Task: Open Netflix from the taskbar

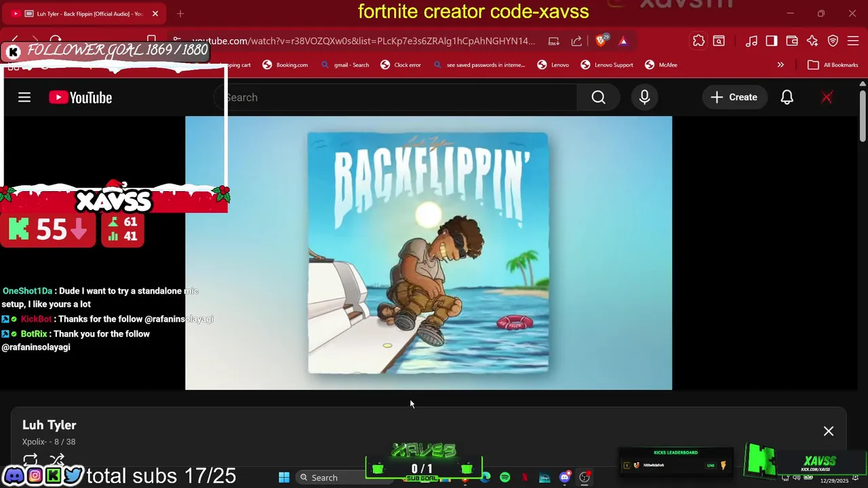Action: (x=524, y=477)
